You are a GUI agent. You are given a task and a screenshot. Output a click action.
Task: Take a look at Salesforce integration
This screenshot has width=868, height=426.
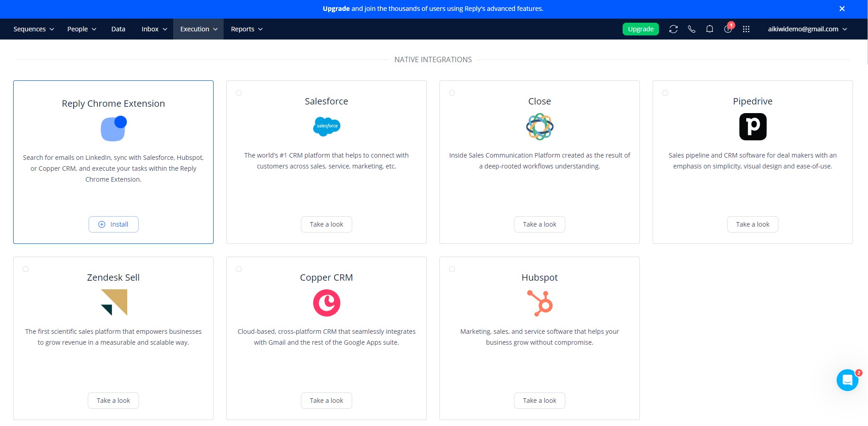327,224
